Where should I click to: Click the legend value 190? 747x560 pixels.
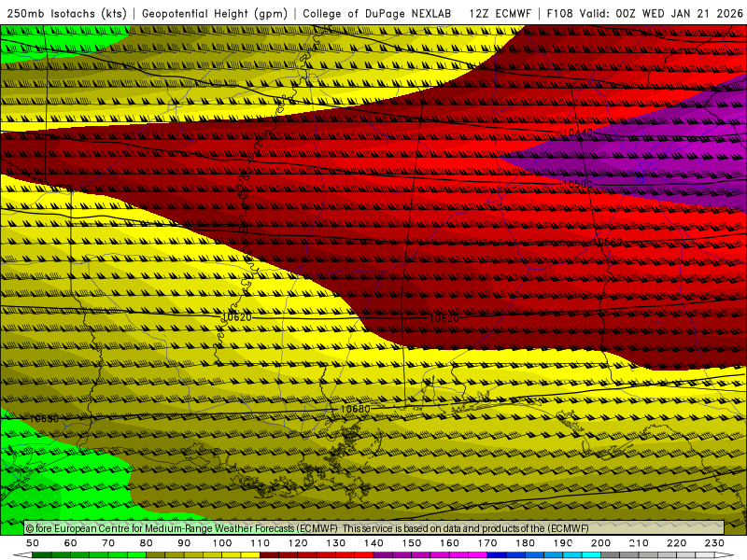563,543
